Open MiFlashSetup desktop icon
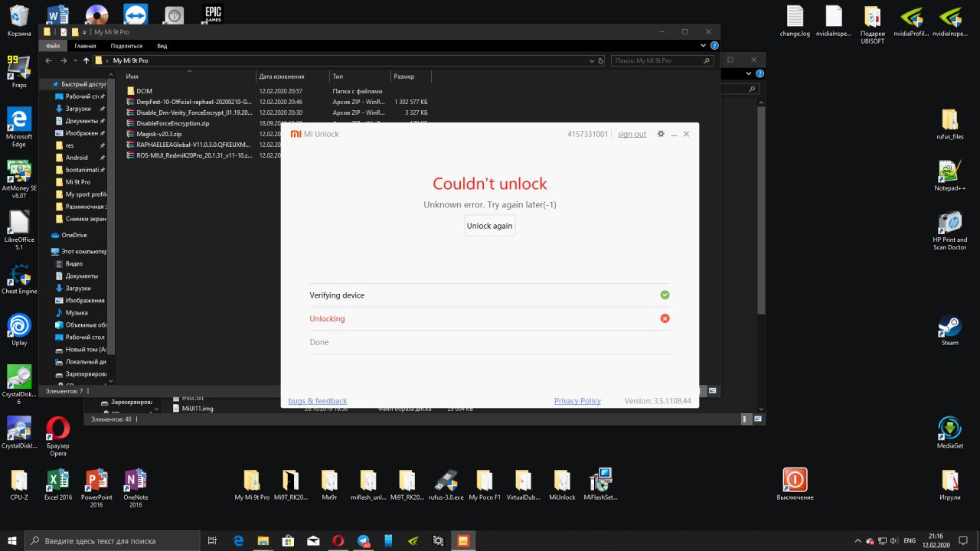The height and width of the screenshot is (551, 980). click(600, 484)
